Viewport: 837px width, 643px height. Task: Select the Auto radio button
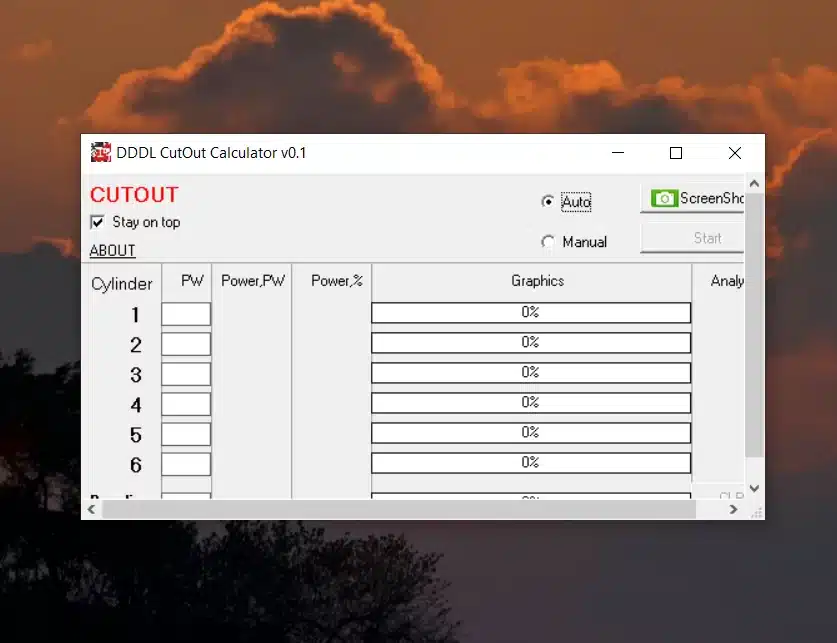tap(548, 200)
